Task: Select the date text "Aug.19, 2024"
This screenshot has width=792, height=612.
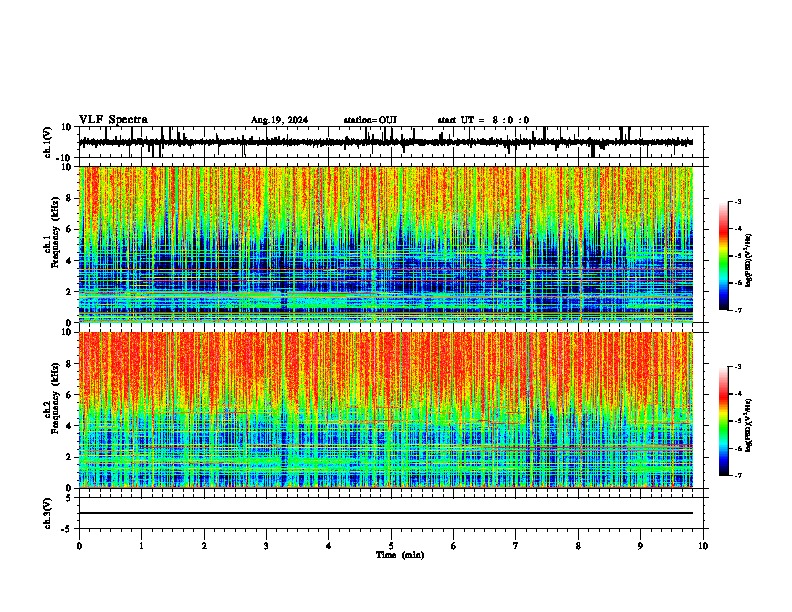Action: (x=279, y=120)
